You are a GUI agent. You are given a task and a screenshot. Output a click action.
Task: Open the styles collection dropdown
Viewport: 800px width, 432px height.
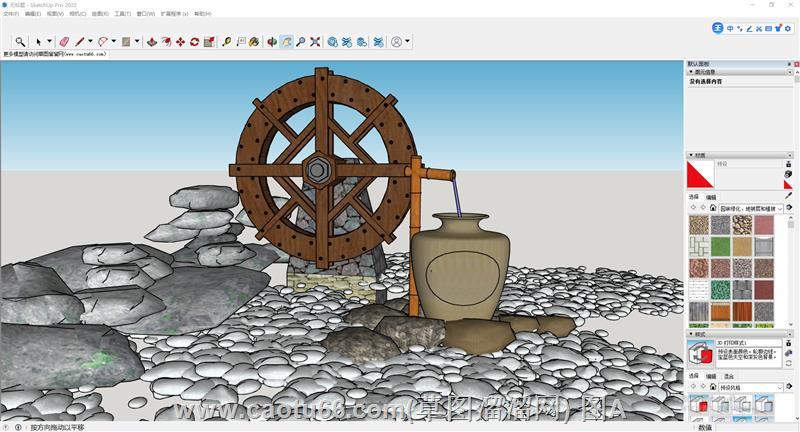click(x=751, y=388)
